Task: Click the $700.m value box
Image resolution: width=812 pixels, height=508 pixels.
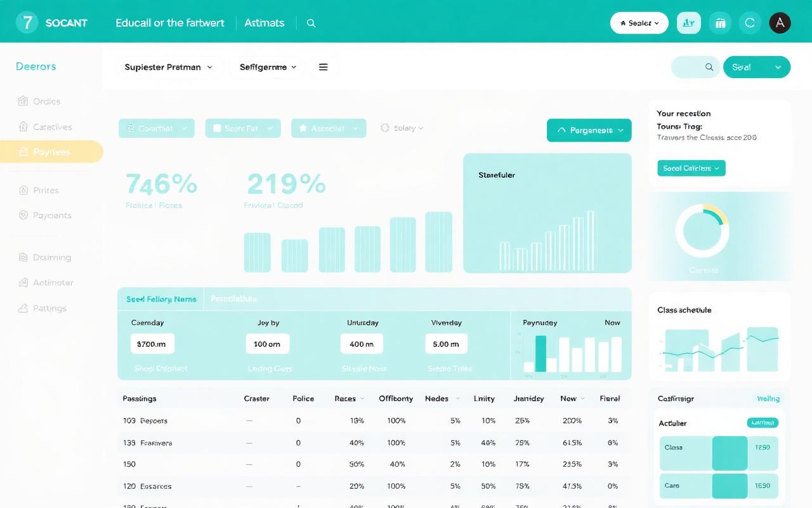Action: [152, 344]
